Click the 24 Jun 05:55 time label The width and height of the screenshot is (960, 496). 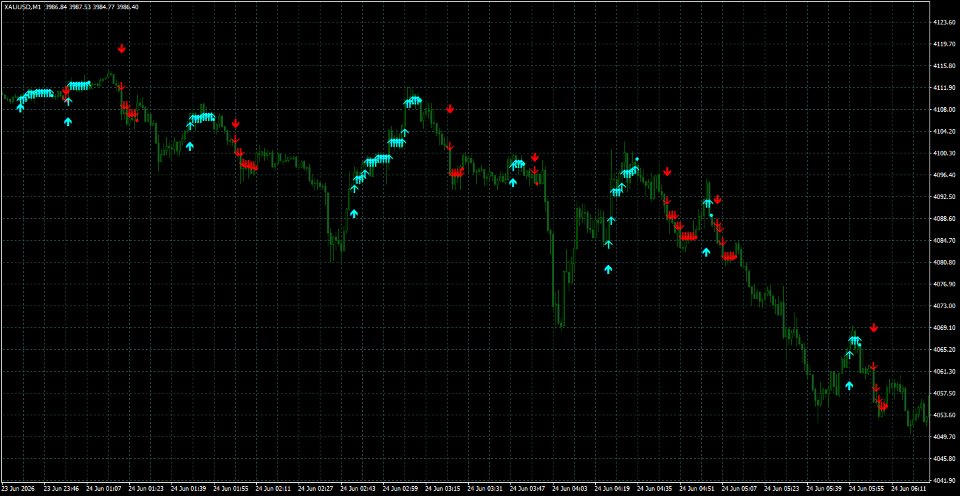pos(866,489)
